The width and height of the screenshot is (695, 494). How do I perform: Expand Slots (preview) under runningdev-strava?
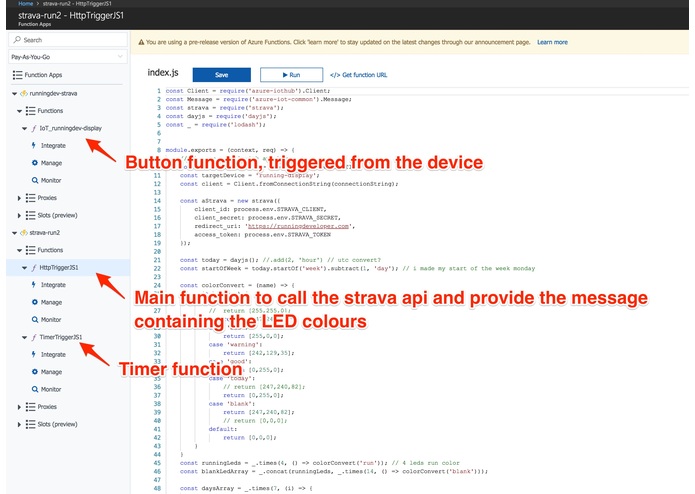point(19,215)
